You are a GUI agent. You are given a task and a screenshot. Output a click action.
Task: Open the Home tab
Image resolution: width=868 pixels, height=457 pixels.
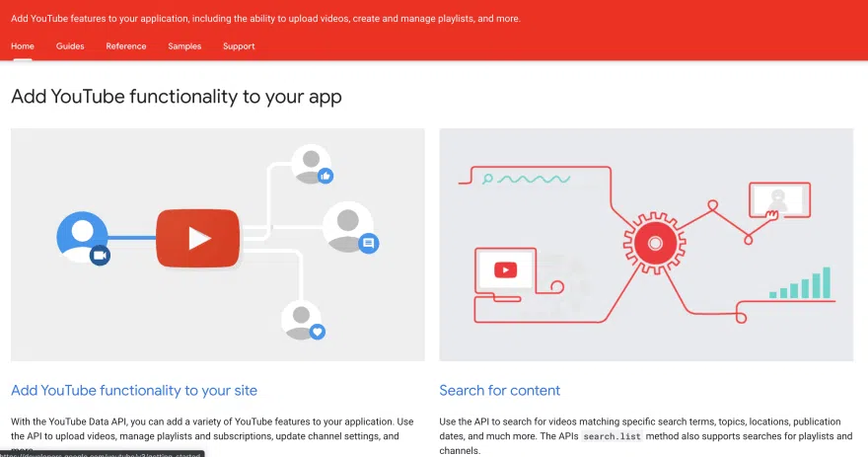coord(22,46)
